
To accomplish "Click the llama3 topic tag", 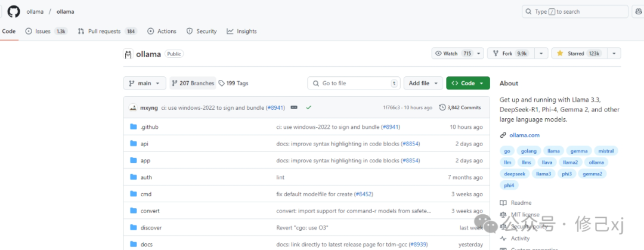I will [x=544, y=174].
